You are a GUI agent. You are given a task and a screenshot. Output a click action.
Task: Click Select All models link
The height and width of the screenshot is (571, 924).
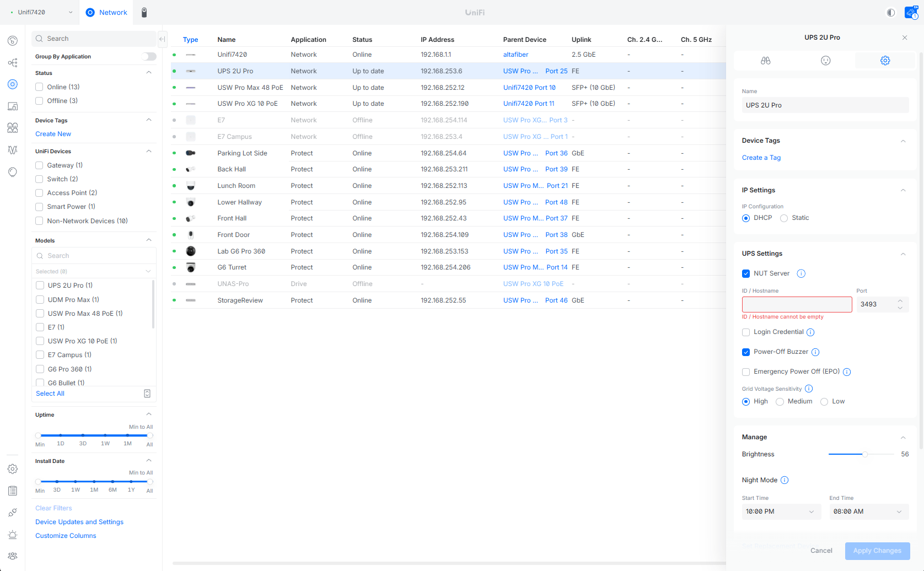point(50,394)
